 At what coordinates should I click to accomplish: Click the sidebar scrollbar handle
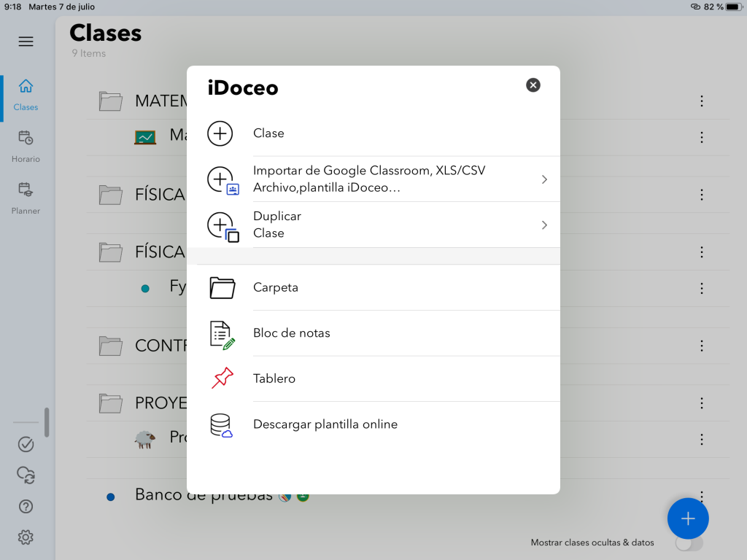click(x=47, y=422)
